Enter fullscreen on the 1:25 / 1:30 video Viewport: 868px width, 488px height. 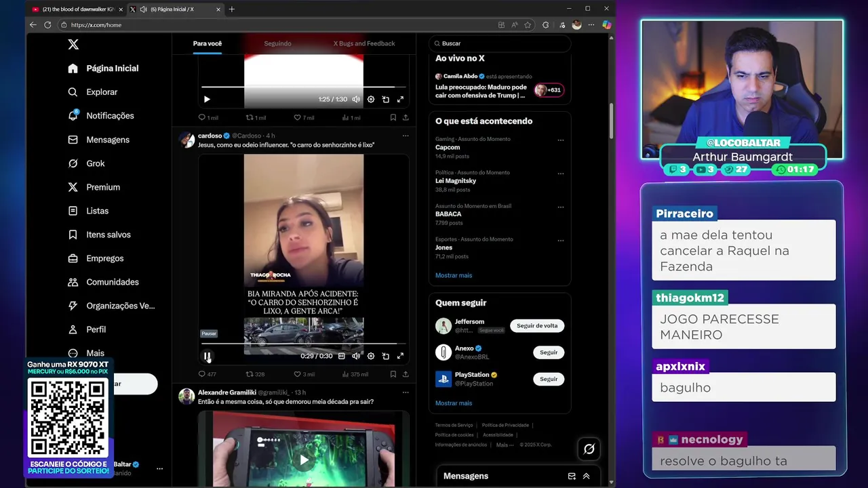(x=400, y=100)
